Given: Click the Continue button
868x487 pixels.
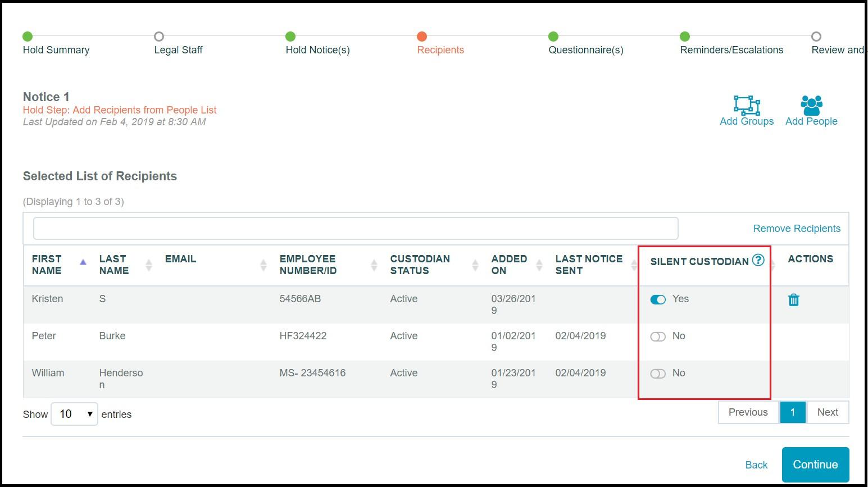Looking at the screenshot, I should tap(815, 465).
